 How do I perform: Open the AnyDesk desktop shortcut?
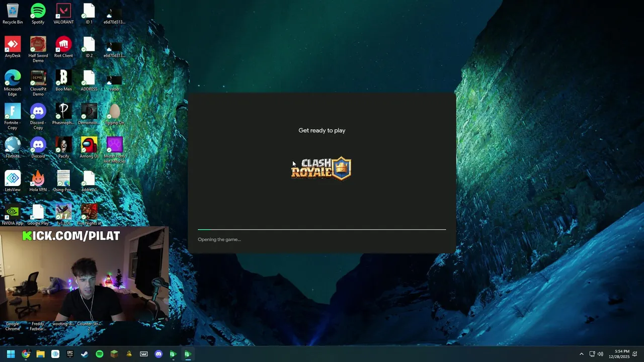[13, 48]
